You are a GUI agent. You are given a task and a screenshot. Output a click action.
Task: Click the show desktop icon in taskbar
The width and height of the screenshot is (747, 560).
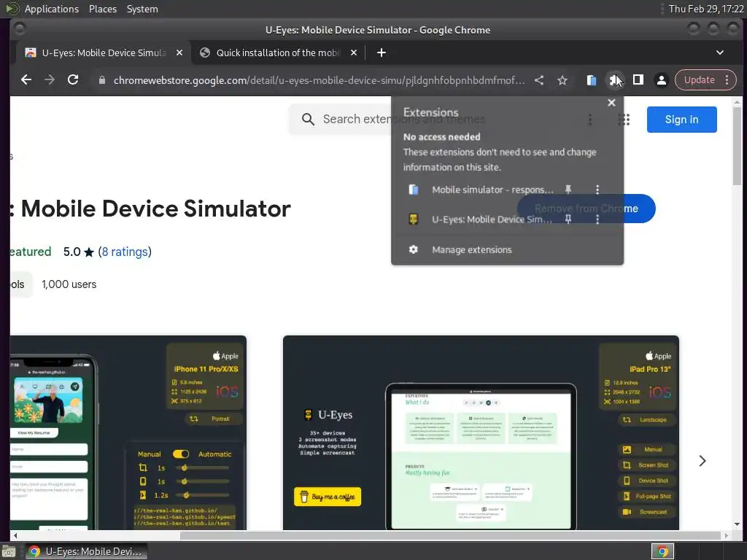pyautogui.click(x=9, y=551)
